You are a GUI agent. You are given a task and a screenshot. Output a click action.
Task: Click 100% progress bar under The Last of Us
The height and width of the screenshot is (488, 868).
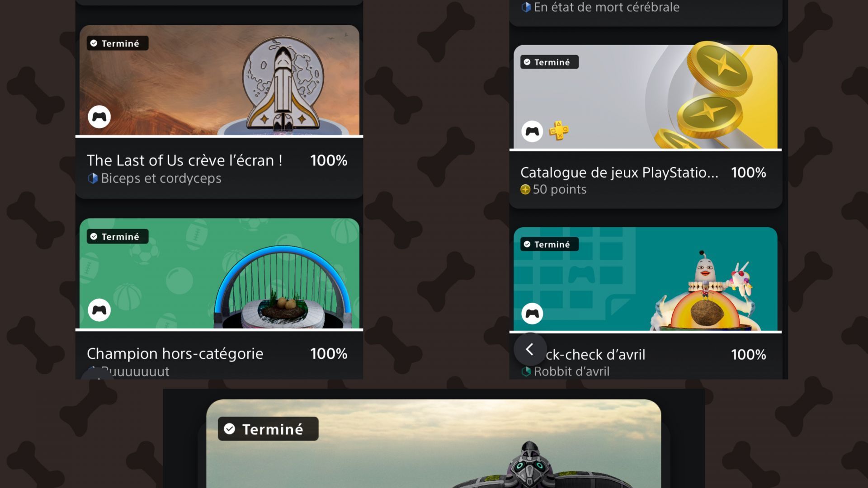[x=219, y=136]
